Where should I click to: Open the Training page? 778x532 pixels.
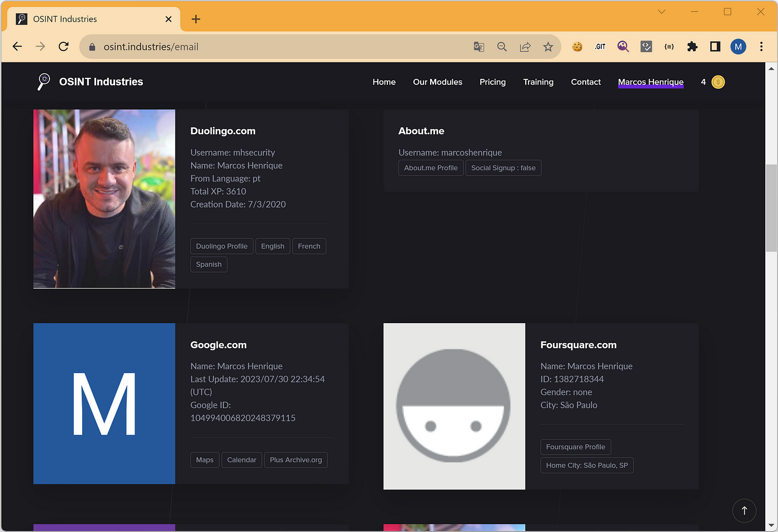click(x=538, y=82)
